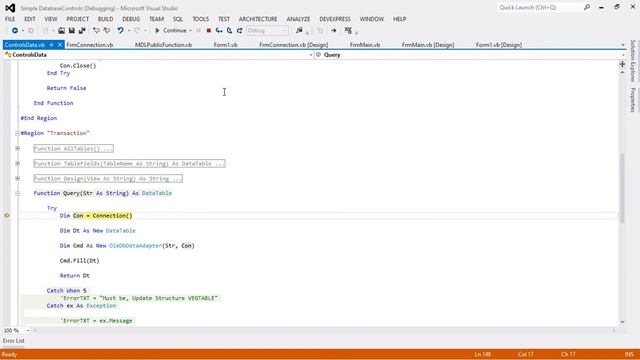
Task: Click the Pause (Break All) icon
Action: tap(198, 31)
